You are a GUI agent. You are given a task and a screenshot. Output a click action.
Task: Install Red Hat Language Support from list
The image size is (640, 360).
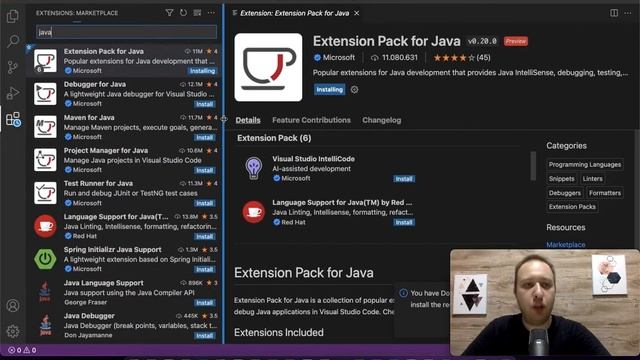[x=204, y=236]
